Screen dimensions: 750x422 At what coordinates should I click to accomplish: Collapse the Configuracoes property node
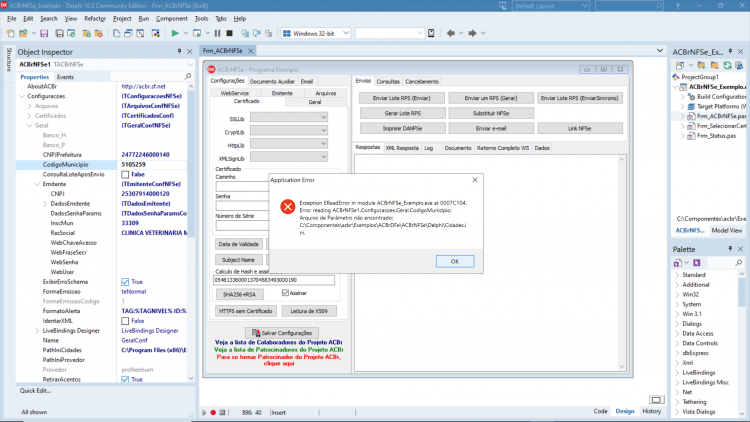click(22, 96)
